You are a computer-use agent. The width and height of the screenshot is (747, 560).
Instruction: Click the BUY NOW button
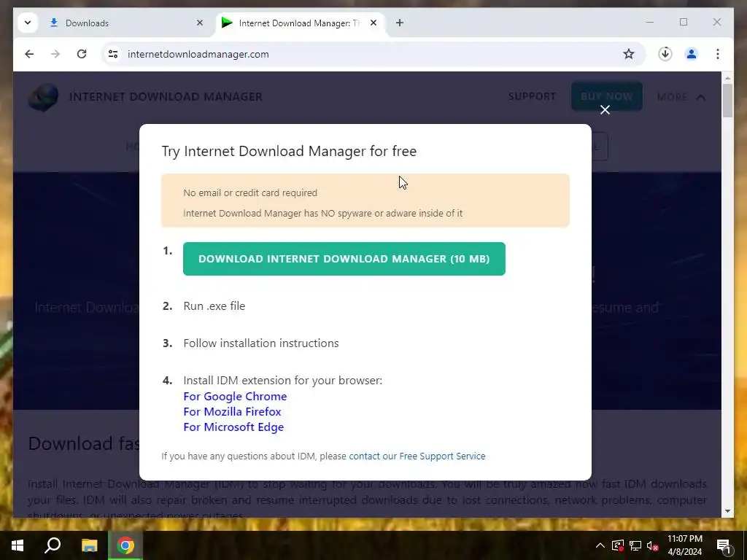click(x=606, y=96)
